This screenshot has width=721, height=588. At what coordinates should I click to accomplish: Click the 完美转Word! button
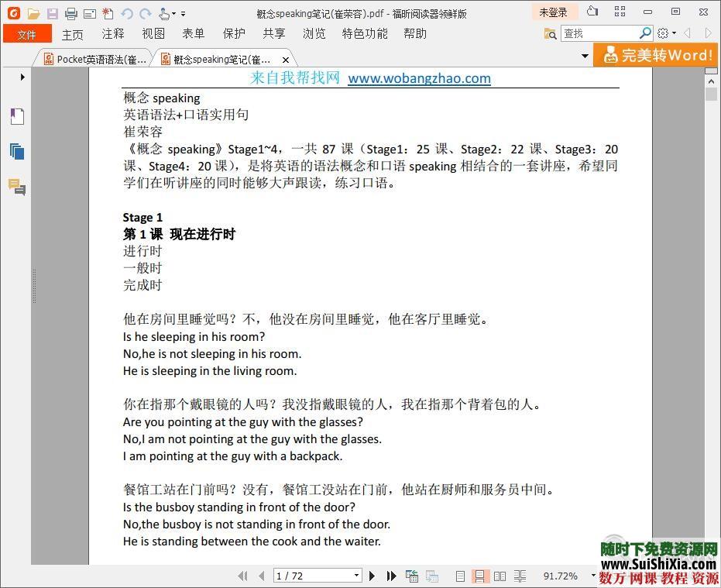pyautogui.click(x=656, y=55)
